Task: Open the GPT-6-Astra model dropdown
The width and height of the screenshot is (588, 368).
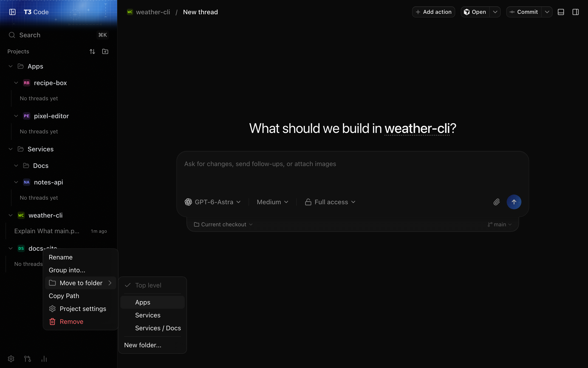Action: point(213,202)
